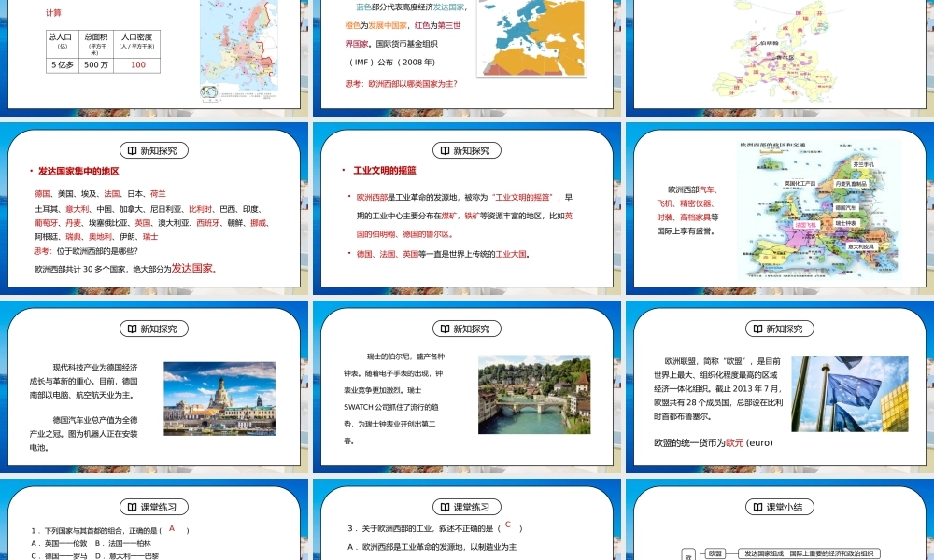Click the book icon on the 发达国家集中的地区 slide

coord(132,150)
